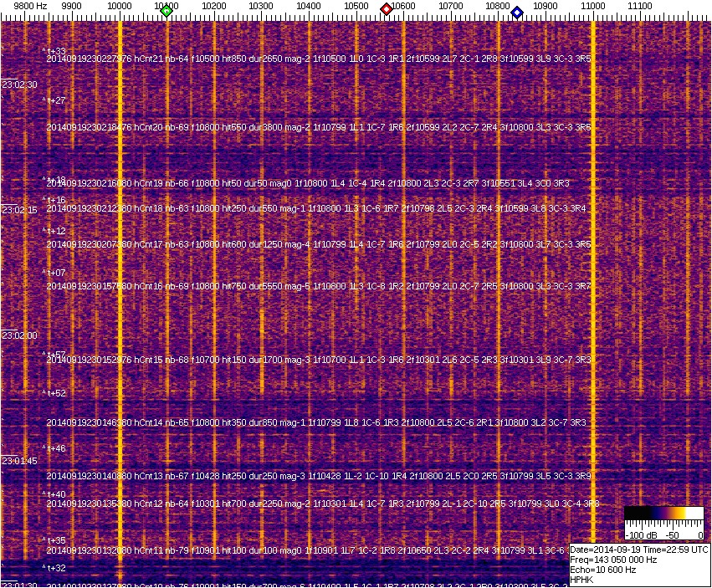
Task: Click the 9800 Hz axis label
Action: pyautogui.click(x=30, y=6)
